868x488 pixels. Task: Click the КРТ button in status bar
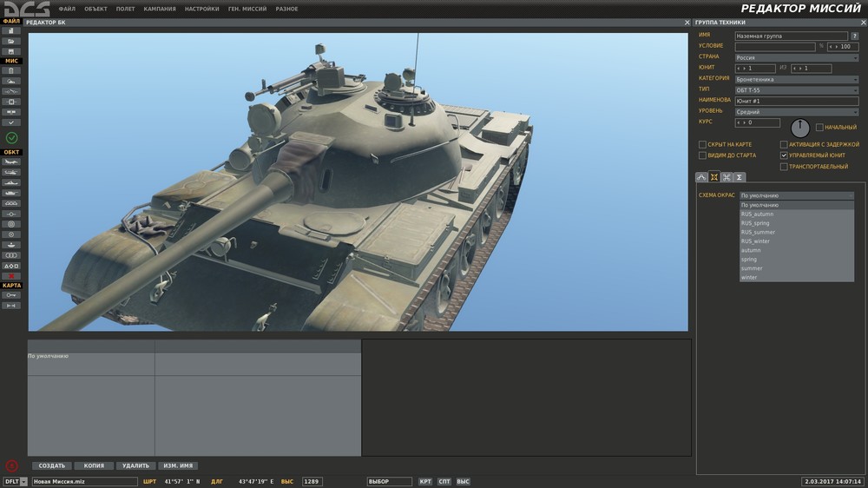click(425, 482)
